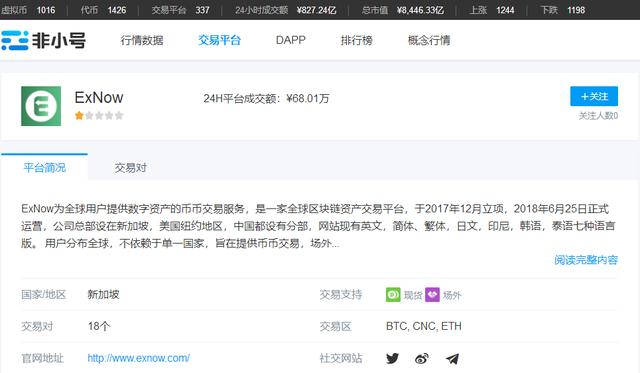The image size is (640, 373).
Task: Open the DAPP menu
Action: click(x=291, y=40)
